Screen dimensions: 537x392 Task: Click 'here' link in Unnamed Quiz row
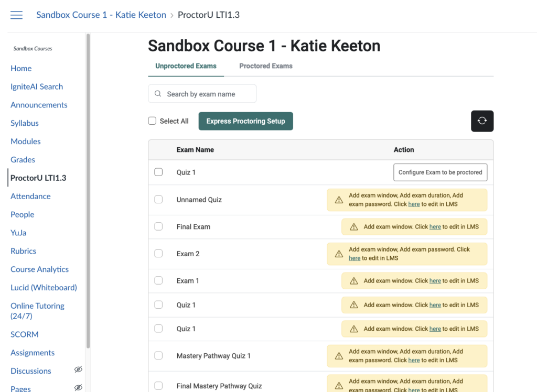coord(414,204)
